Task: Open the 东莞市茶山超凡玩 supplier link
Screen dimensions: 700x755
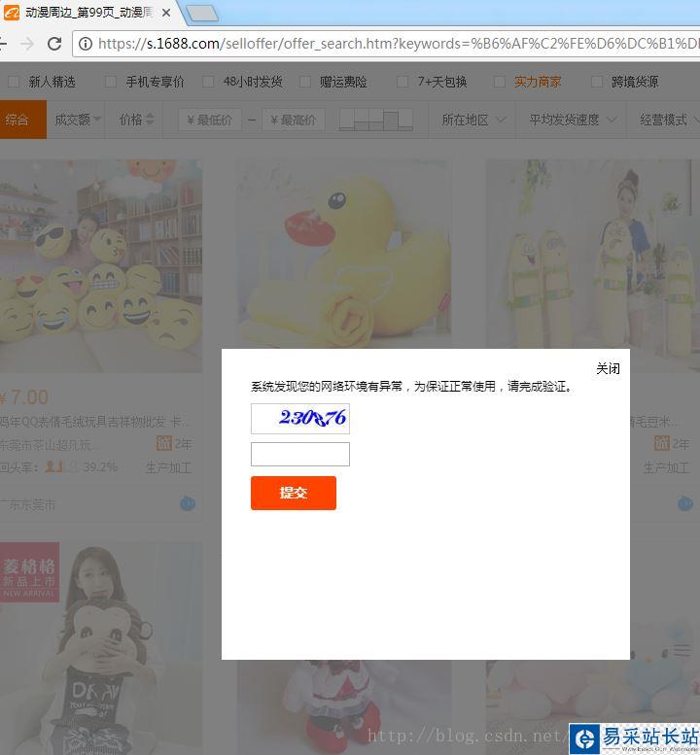Action: [x=50, y=444]
